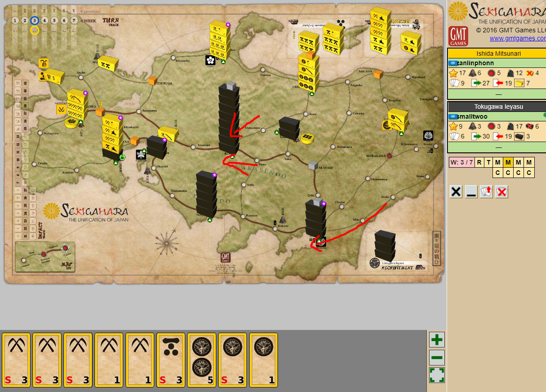Click Ishida's yellow crossed-out block icon showing 4

(x=529, y=73)
